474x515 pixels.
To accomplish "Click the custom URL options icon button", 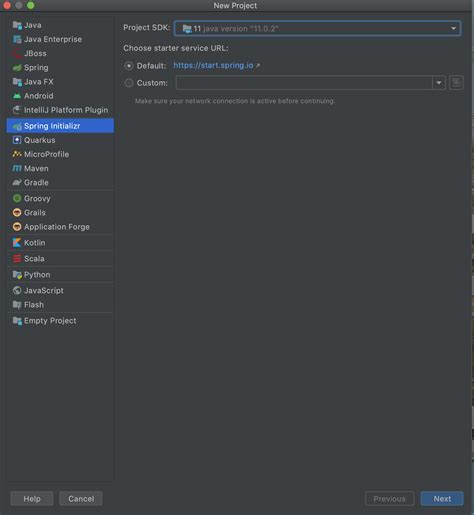I will 456,82.
